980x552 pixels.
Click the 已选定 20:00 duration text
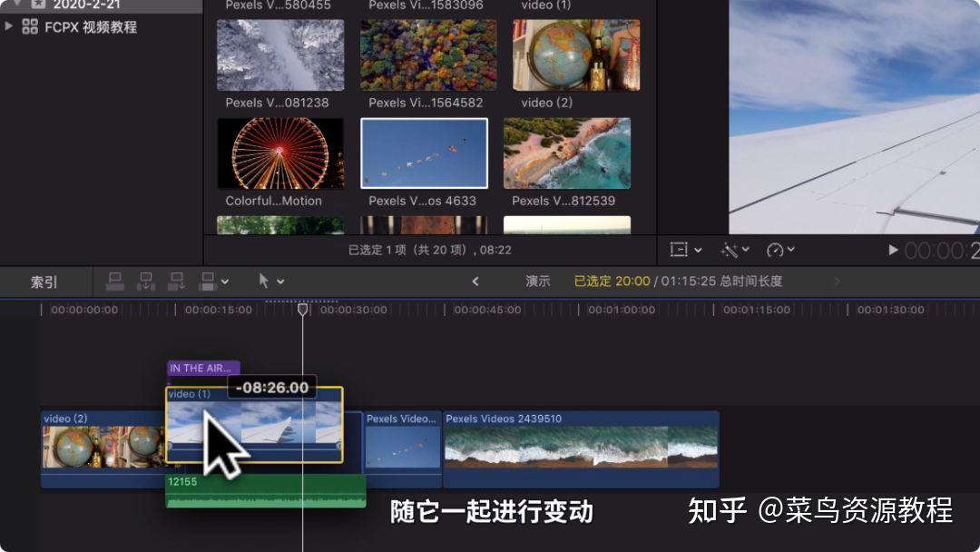tap(612, 281)
